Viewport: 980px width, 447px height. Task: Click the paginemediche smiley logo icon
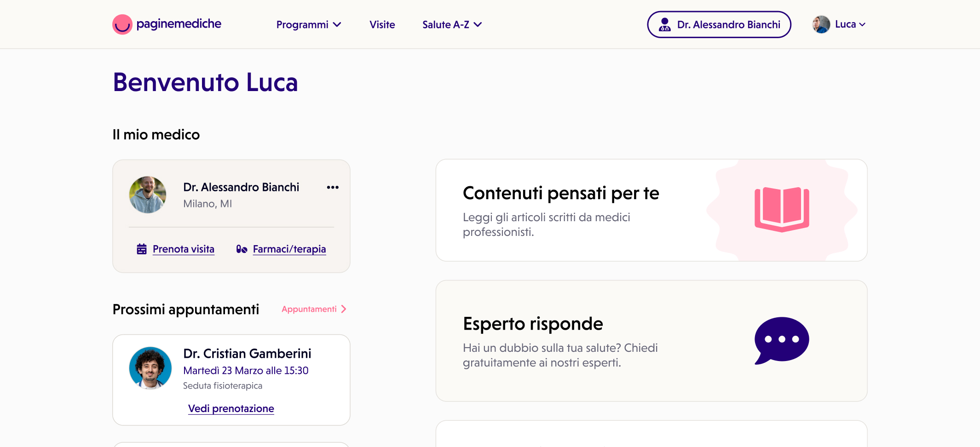[122, 24]
